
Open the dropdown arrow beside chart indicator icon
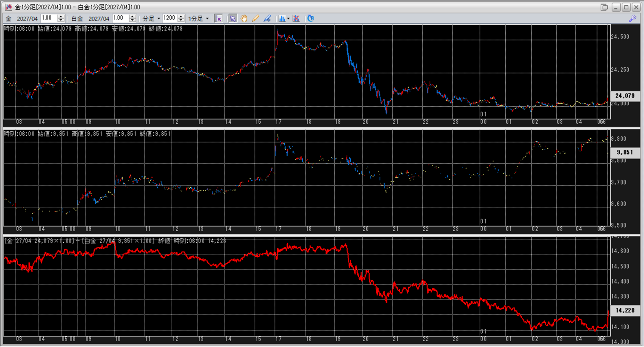pyautogui.click(x=289, y=19)
